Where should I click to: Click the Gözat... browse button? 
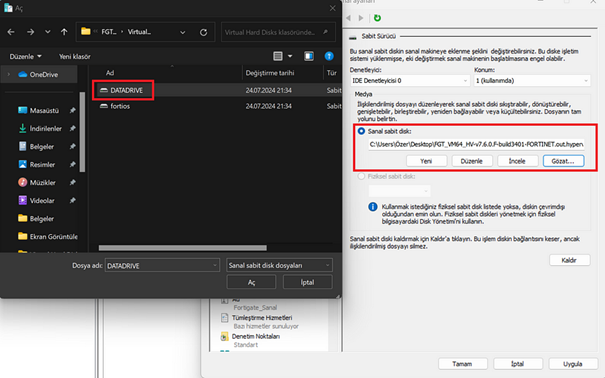pyautogui.click(x=563, y=161)
